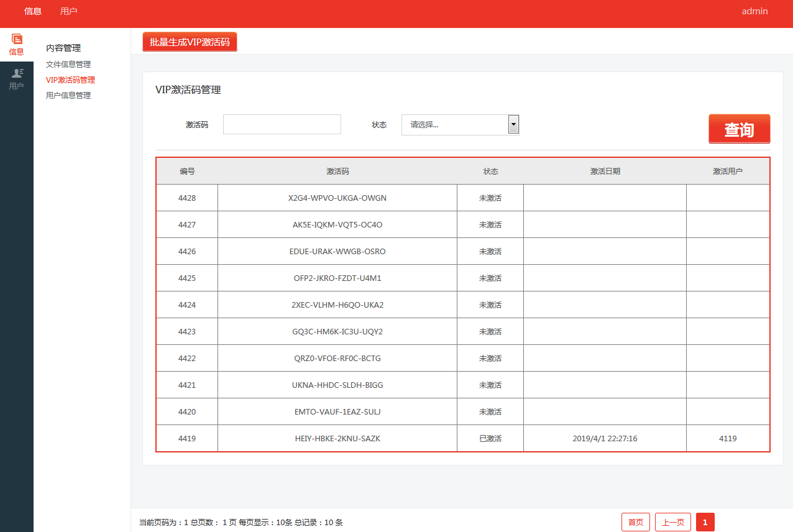Go to 首页 in the pagination bar
Image resolution: width=793 pixels, height=532 pixels.
[635, 522]
